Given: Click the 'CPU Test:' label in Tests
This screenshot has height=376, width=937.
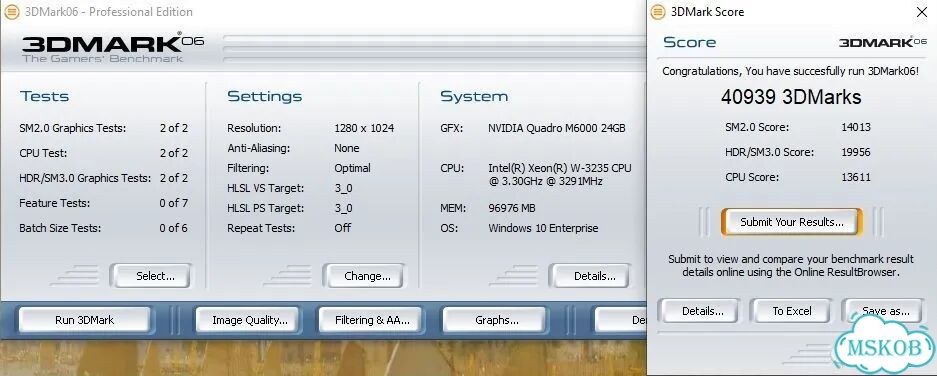Looking at the screenshot, I should (x=43, y=153).
